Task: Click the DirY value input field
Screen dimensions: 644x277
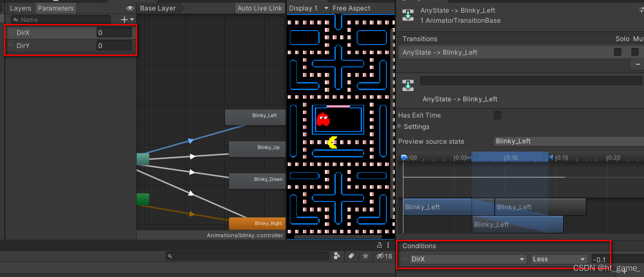Action: point(114,45)
